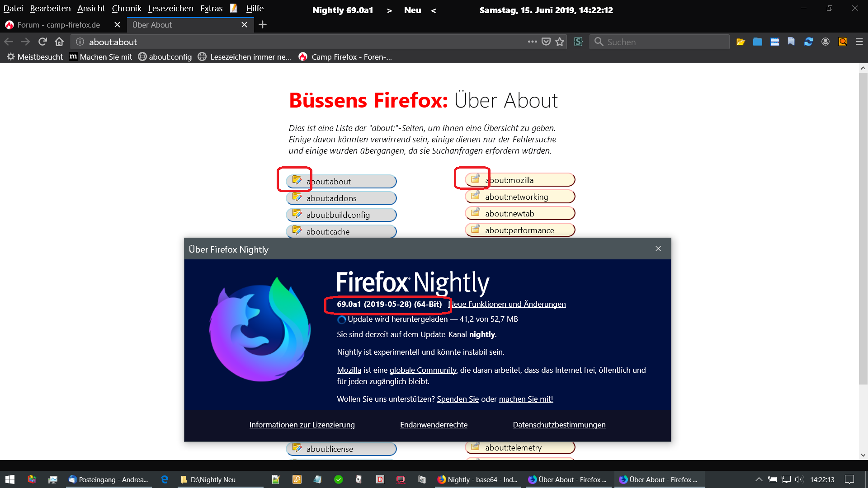This screenshot has width=868, height=488.
Task: Reload the current page
Action: click(42, 42)
